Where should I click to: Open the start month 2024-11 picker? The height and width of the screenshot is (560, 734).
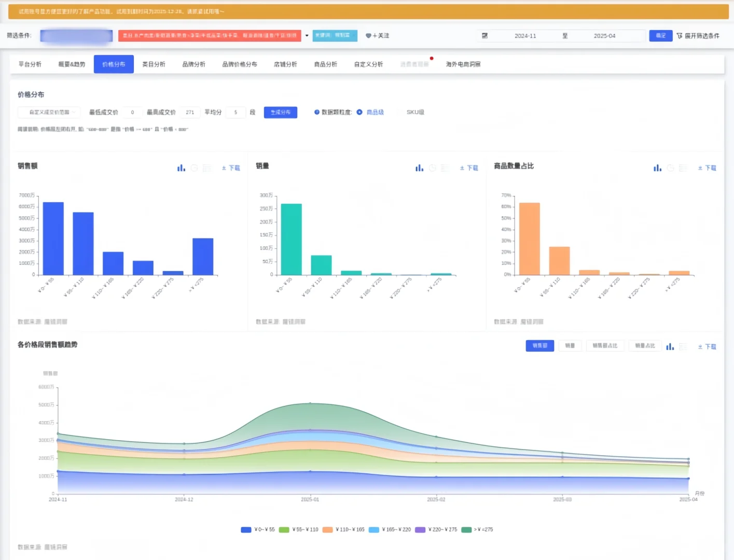click(525, 36)
